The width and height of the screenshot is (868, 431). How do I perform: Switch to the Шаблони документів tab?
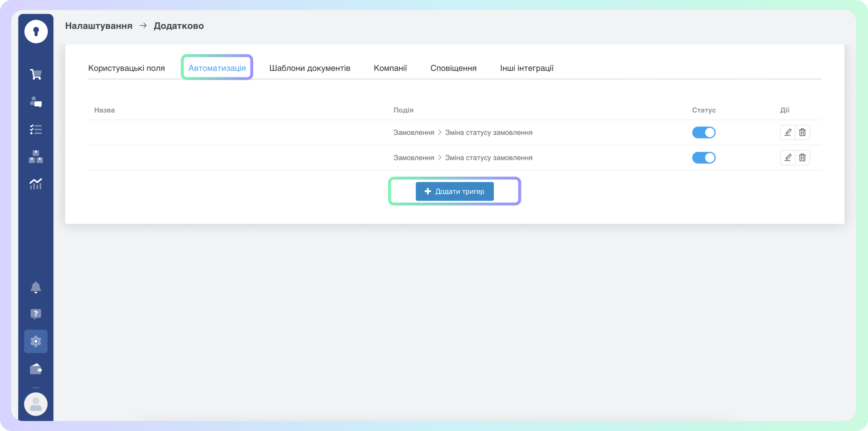pos(309,68)
